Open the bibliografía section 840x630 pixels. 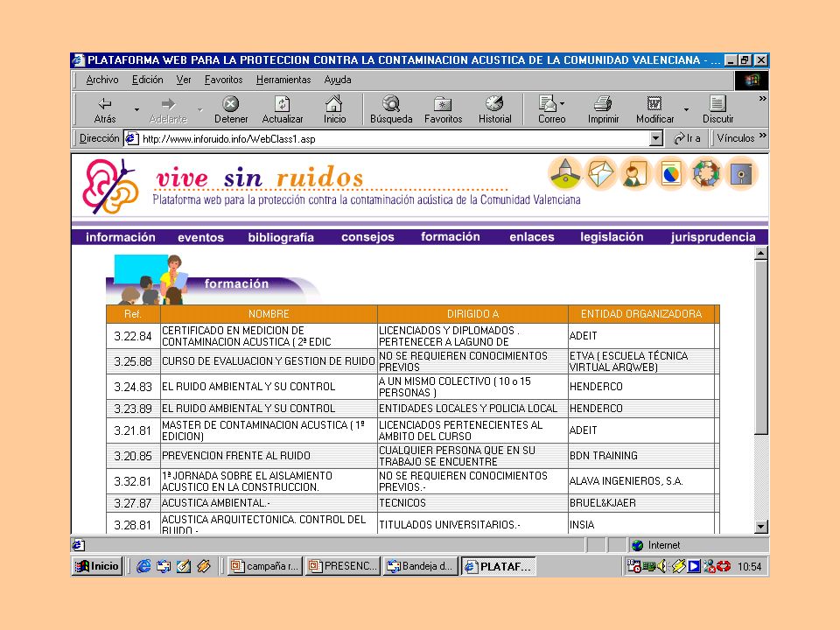point(281,237)
